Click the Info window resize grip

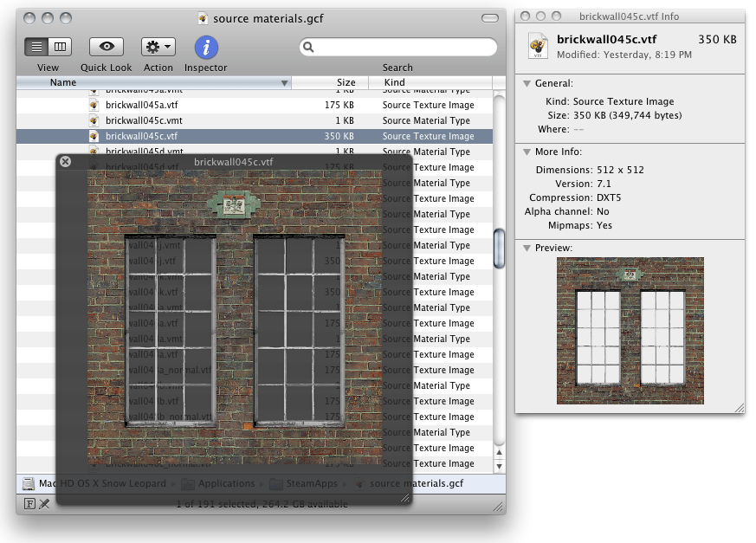point(740,408)
